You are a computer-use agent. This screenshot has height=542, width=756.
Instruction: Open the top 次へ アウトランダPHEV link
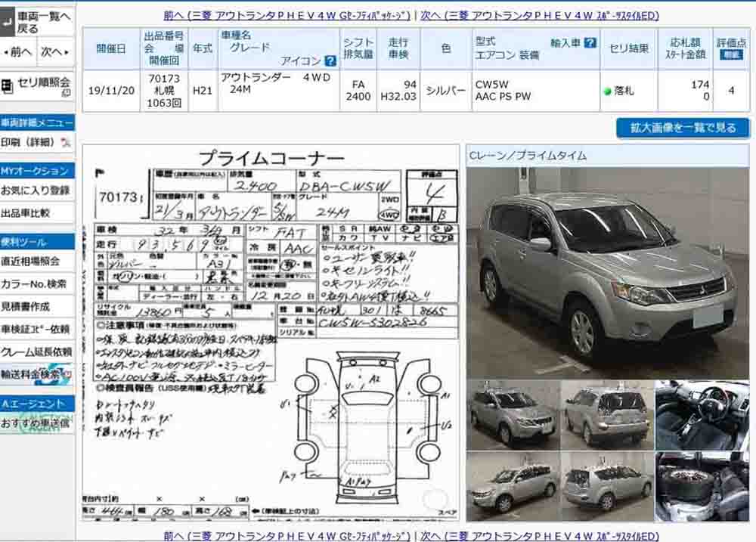[x=540, y=15]
